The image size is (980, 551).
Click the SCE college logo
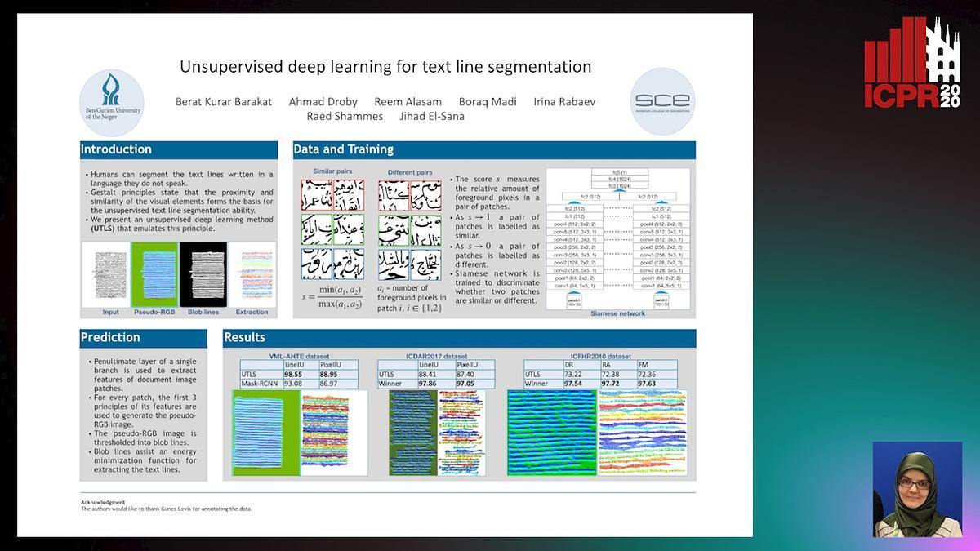pos(663,101)
